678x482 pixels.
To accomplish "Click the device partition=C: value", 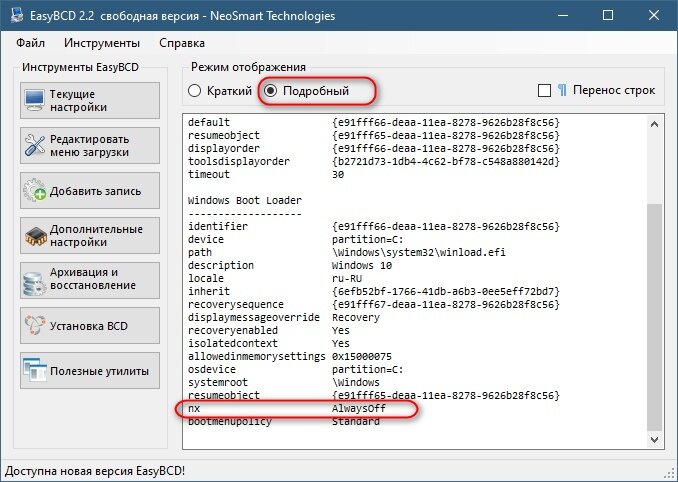I will (368, 239).
